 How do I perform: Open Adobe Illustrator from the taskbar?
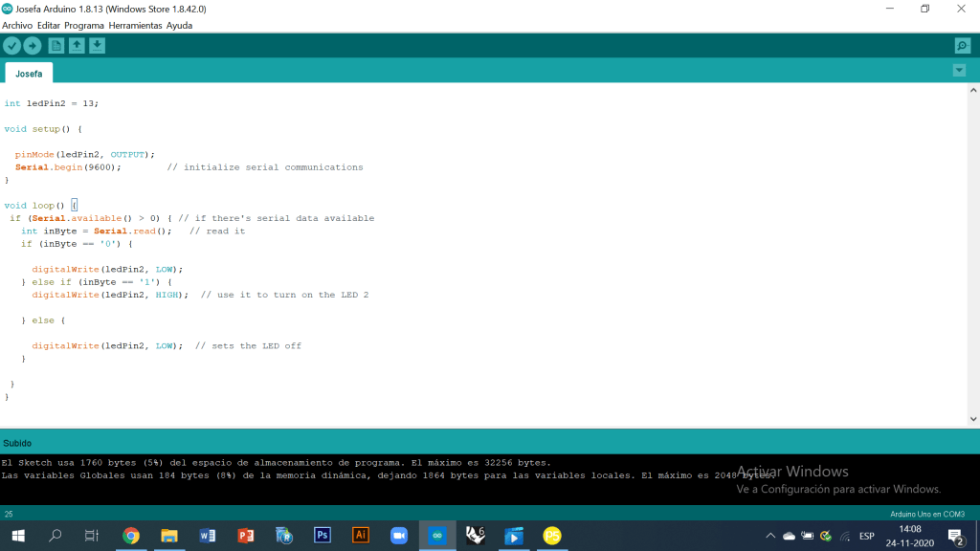click(361, 536)
